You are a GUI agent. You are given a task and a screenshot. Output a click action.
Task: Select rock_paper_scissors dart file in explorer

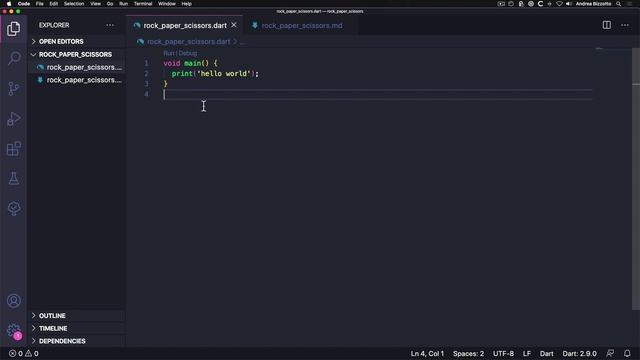(x=76, y=67)
